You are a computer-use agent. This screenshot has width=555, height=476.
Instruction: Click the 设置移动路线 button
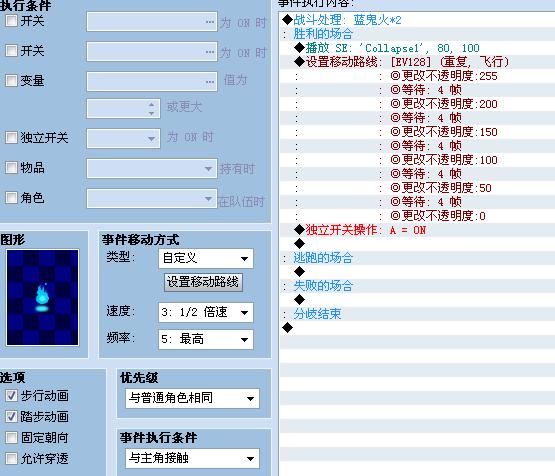[203, 282]
